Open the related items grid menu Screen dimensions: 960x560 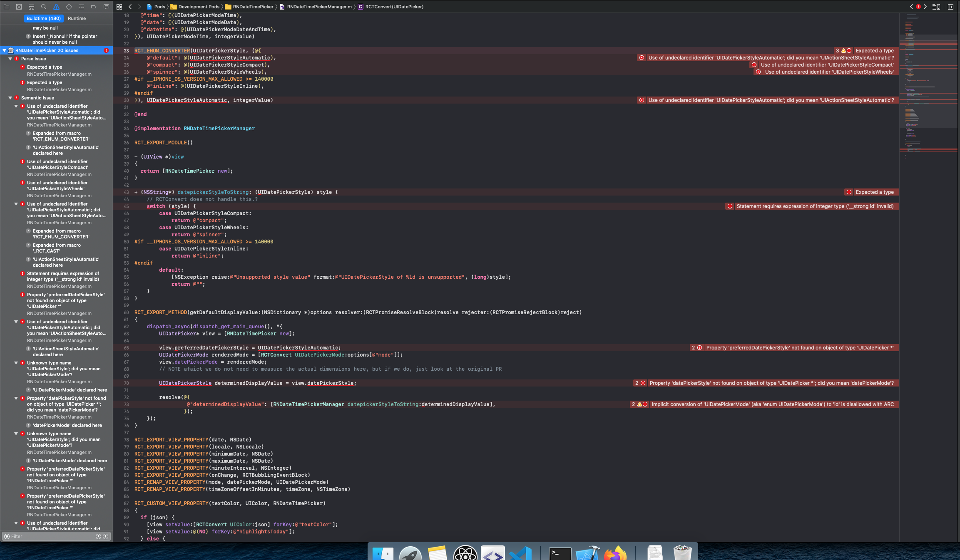tap(119, 7)
